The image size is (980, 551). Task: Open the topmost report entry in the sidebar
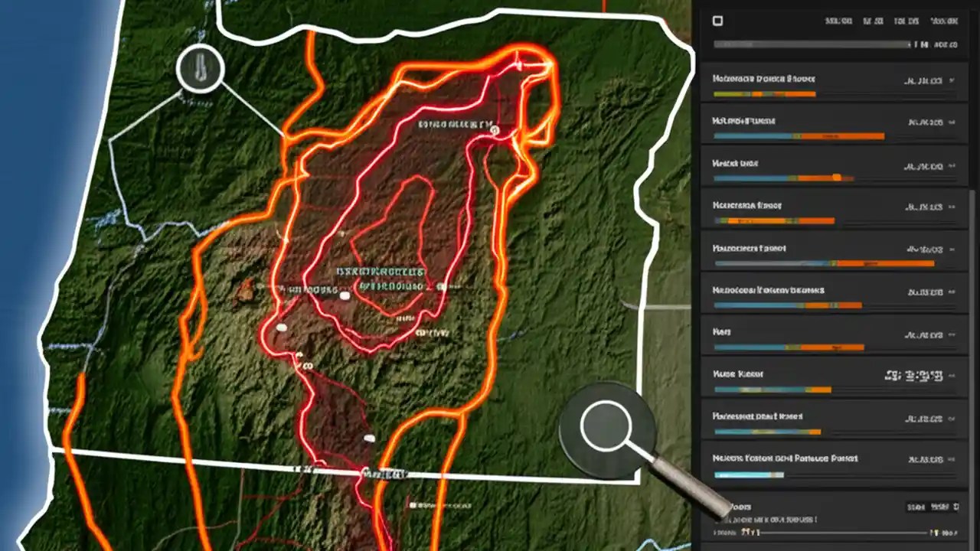764,78
